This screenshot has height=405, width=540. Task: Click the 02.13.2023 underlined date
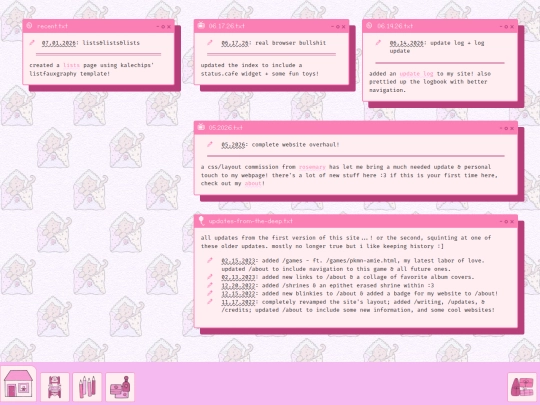pyautogui.click(x=238, y=277)
